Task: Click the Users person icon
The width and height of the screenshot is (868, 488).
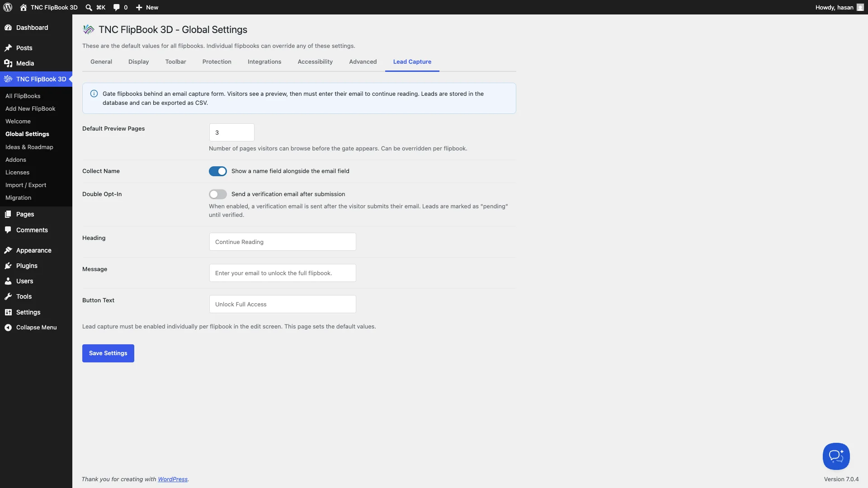Action: (x=8, y=281)
